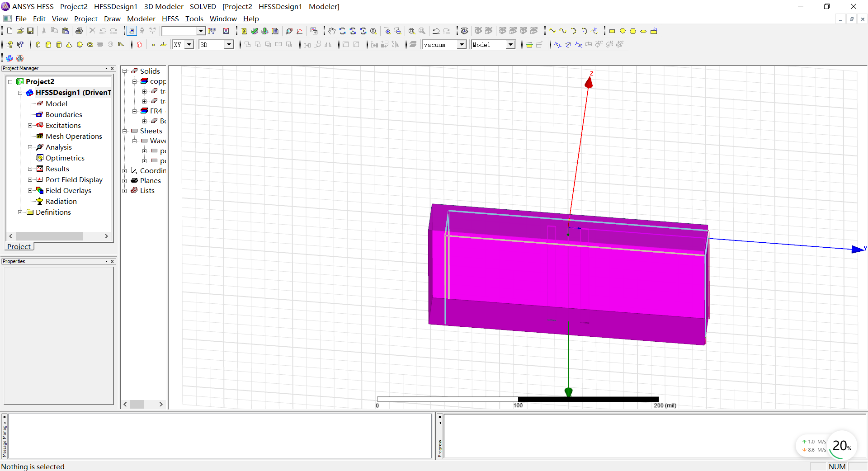
Task: Click the Print icon in toolbar
Action: [79, 31]
